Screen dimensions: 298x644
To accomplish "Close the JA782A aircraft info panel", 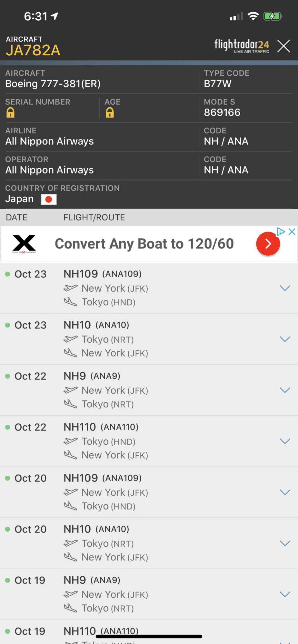I will tap(284, 46).
